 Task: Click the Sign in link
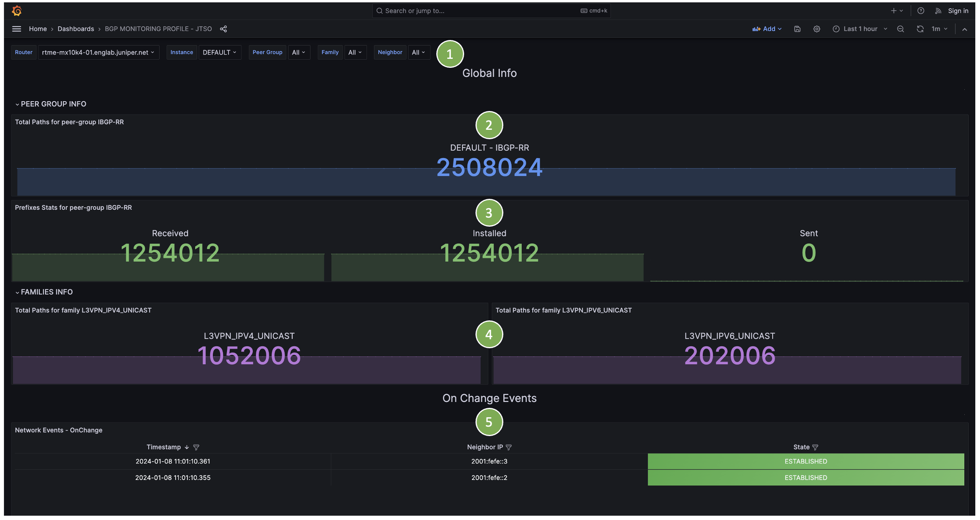pyautogui.click(x=958, y=11)
